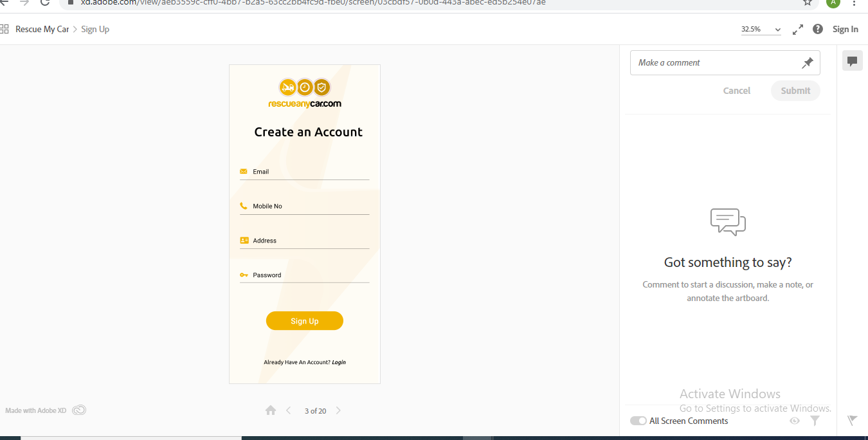Click the ID card icon beside Address
Viewport: 868px width, 440px height.
[x=244, y=241]
